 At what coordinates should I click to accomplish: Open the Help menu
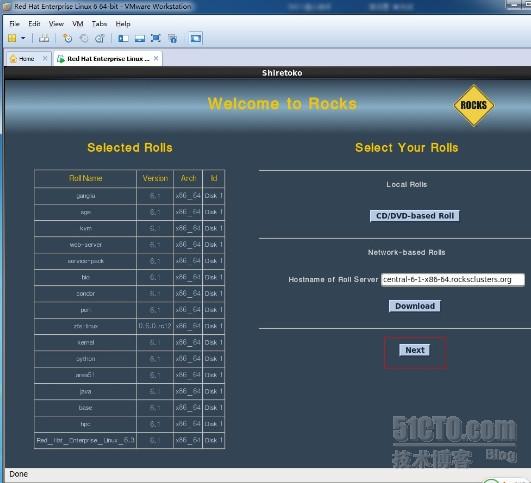(x=123, y=24)
